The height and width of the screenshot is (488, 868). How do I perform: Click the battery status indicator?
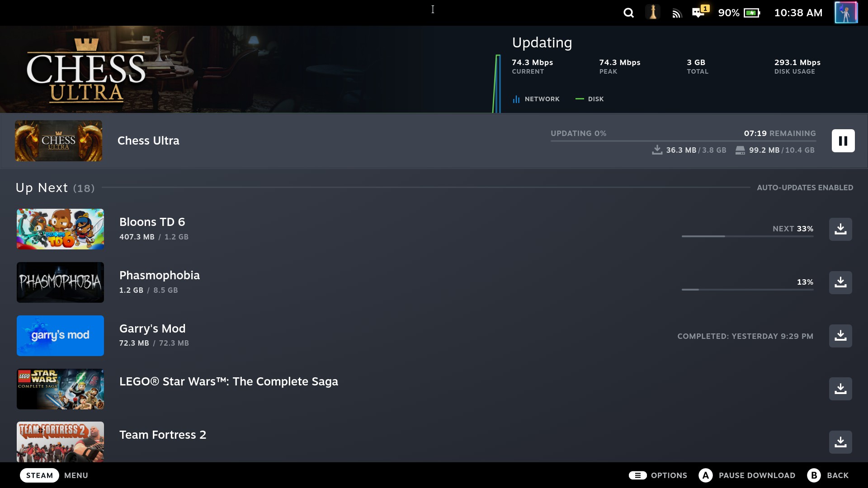[x=752, y=13]
